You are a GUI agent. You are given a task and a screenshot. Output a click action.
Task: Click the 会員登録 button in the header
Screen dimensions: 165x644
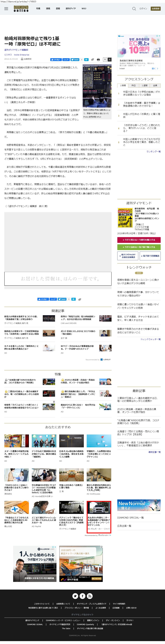tap(155, 9)
